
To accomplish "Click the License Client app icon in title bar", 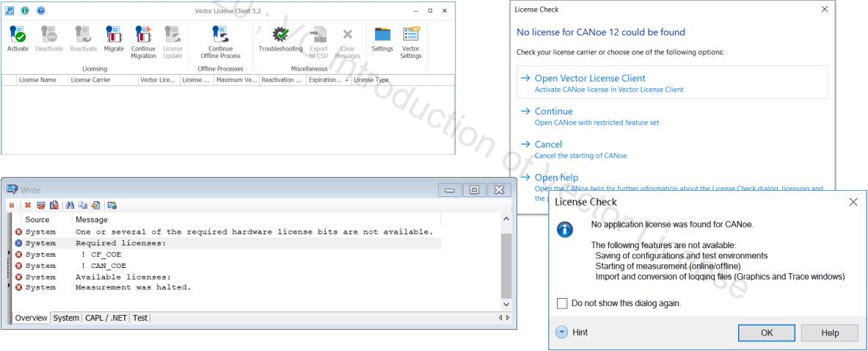I will click(10, 10).
